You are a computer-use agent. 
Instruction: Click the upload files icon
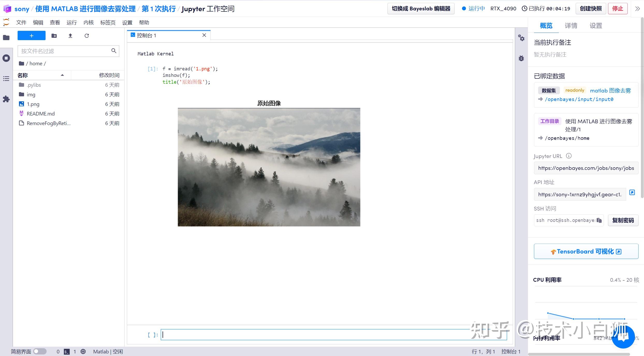pos(70,36)
